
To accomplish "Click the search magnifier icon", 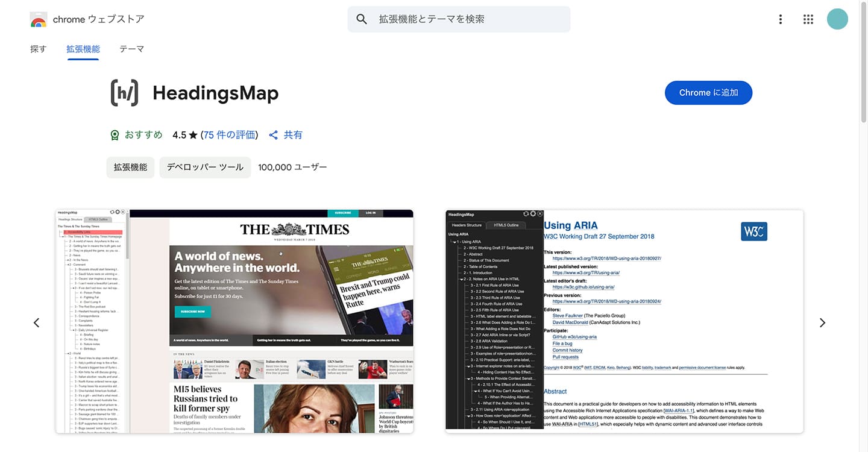I will (x=362, y=19).
